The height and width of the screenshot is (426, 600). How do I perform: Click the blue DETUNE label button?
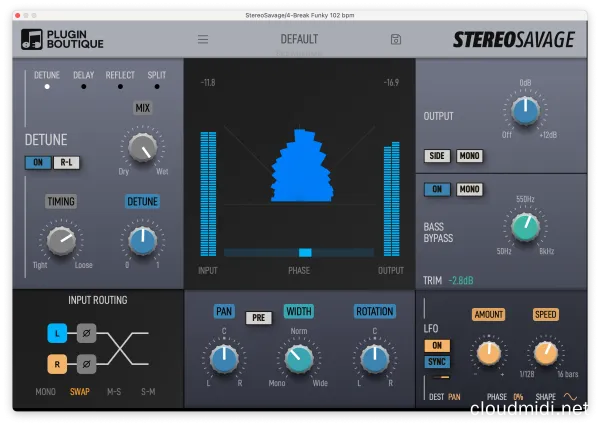coord(142,201)
